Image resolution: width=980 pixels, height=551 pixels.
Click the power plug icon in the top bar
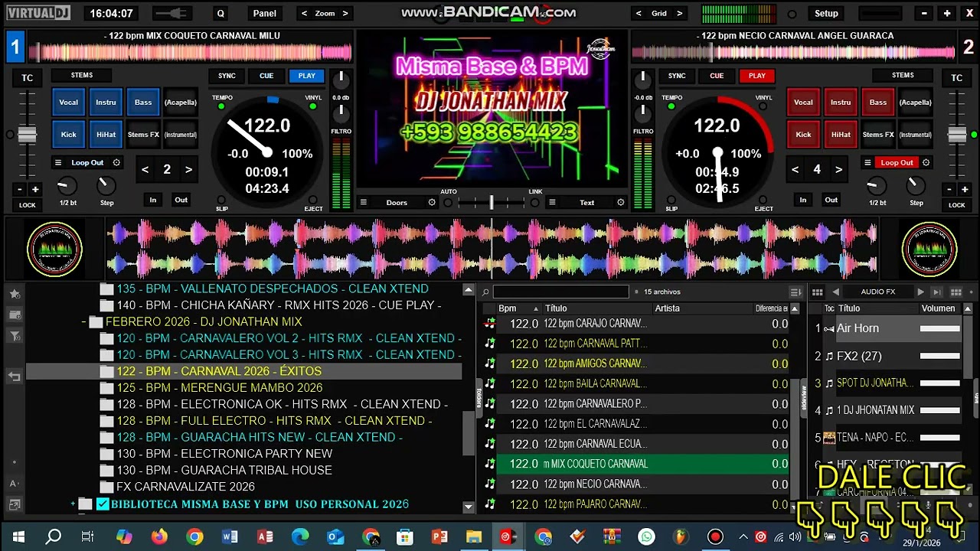[172, 13]
